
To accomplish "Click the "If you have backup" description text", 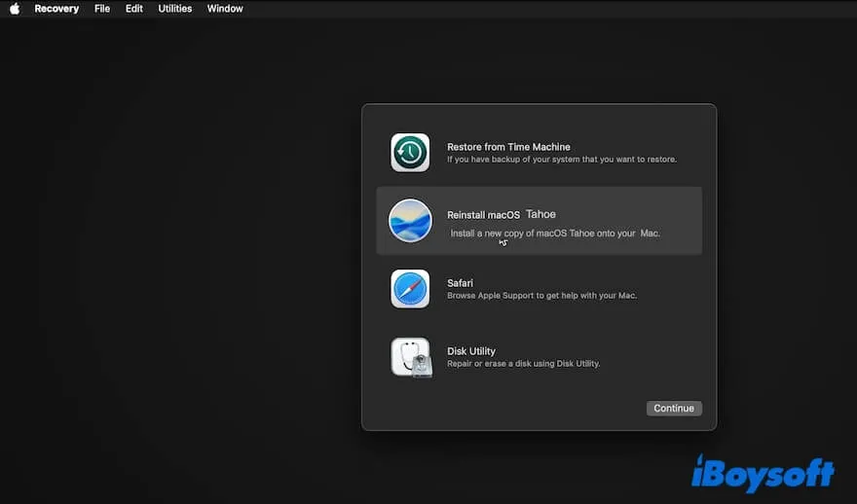I will (561, 160).
